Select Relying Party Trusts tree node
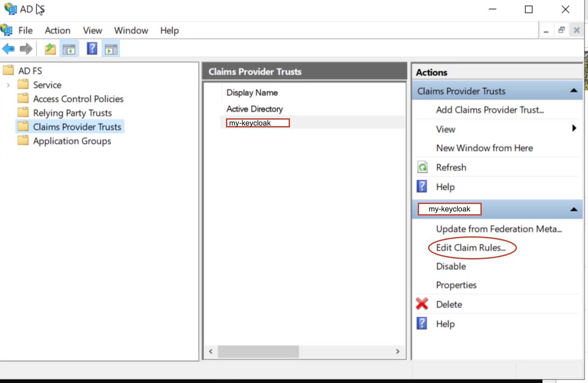The height and width of the screenshot is (383, 588). [x=72, y=113]
